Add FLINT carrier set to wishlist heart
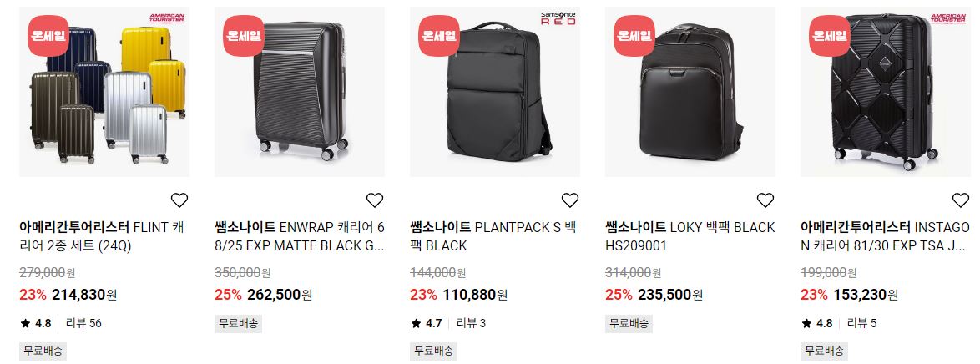Viewport: 980px width, 364px height. click(x=179, y=200)
